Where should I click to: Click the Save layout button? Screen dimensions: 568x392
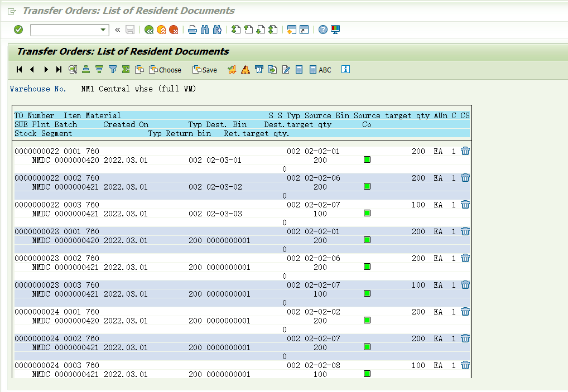[205, 70]
